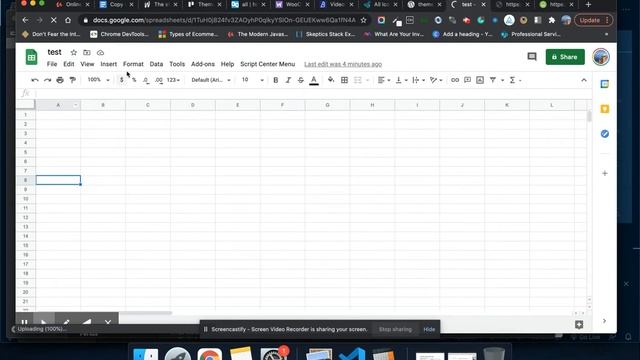Open the font size 10 dropdown
This screenshot has height=360, width=640.
click(252, 80)
